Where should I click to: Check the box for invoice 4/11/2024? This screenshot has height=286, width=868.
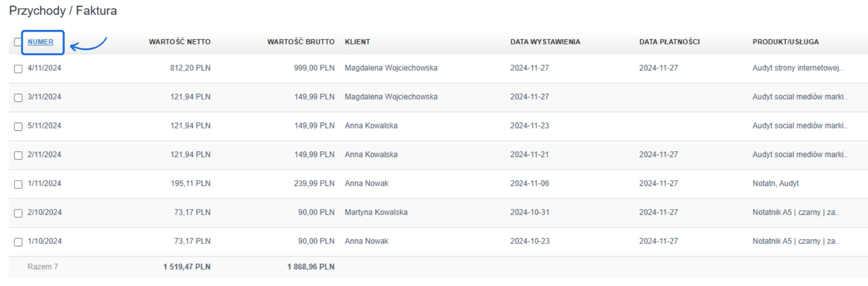[18, 69]
